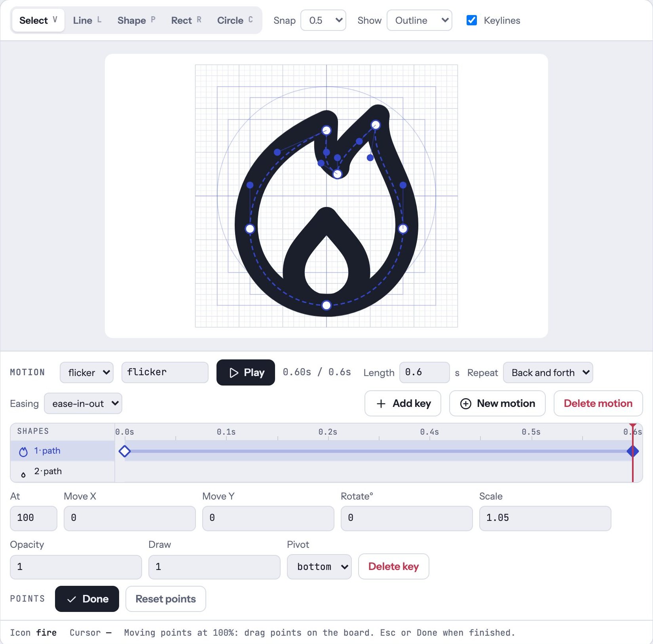653x644 pixels.
Task: Select the top-right flame tip anchor point
Action: pyautogui.click(x=376, y=125)
